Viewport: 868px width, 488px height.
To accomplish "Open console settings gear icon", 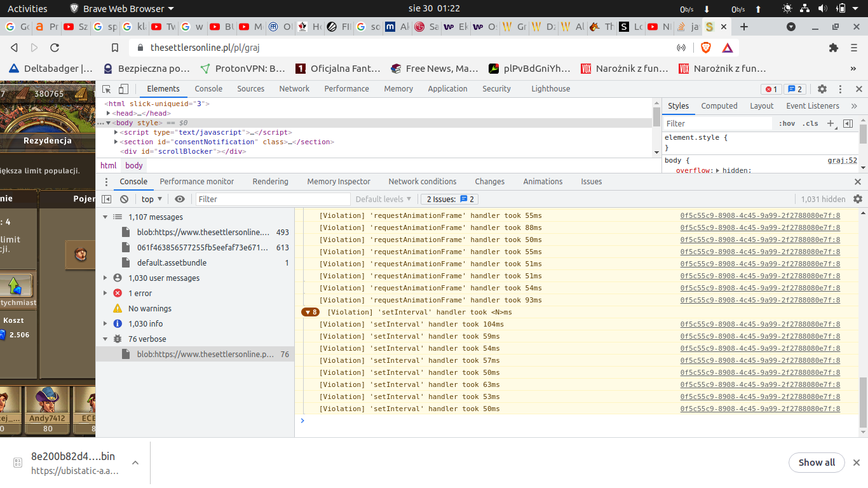I will [x=858, y=199].
